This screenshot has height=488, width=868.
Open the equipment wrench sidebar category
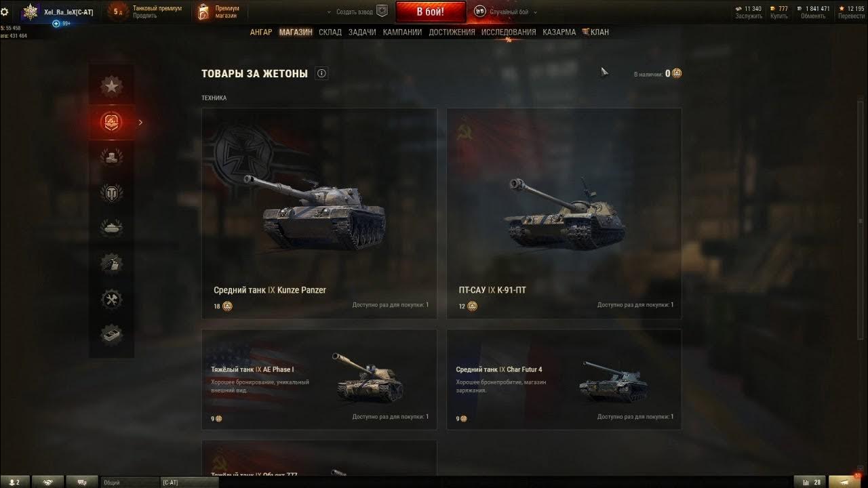pyautogui.click(x=111, y=299)
